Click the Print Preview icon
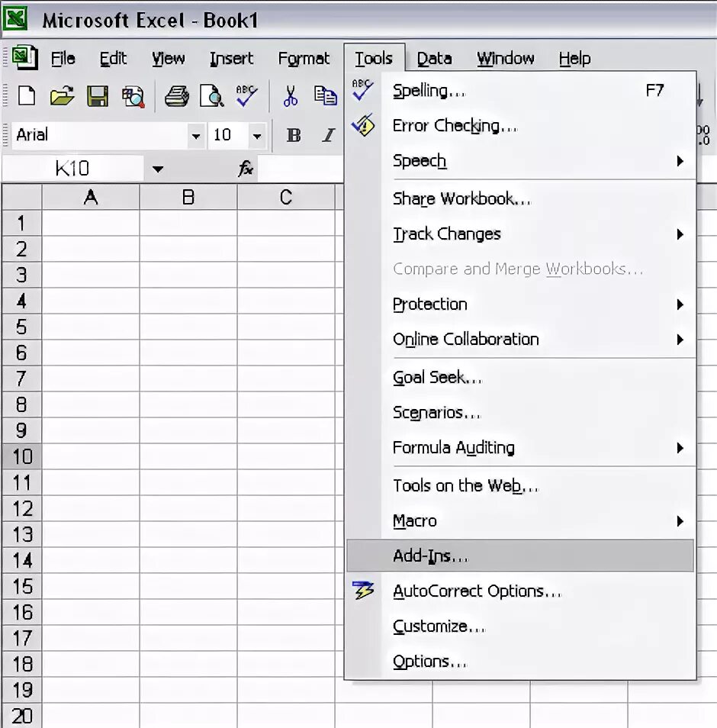This screenshot has width=717, height=728. pyautogui.click(x=211, y=96)
